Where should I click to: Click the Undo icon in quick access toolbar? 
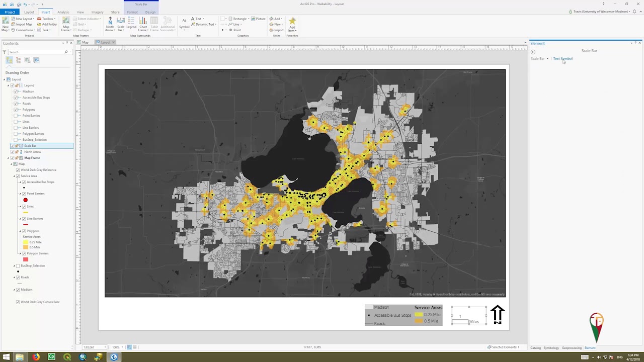click(26, 4)
